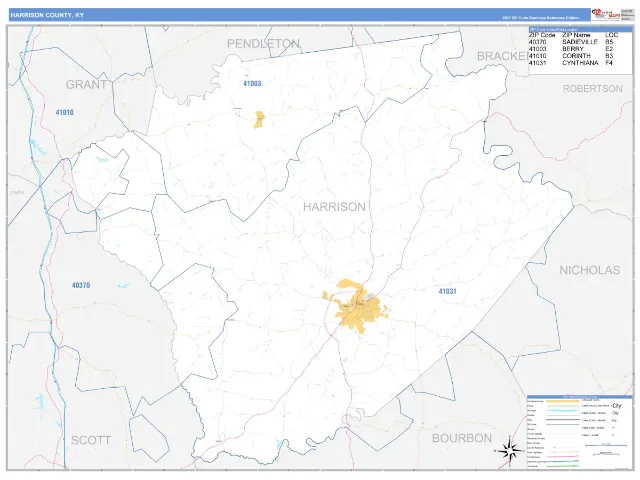Viewport: 640px width, 480px height.
Task: Click the blue 40370 ZIP label on map
Action: click(x=81, y=285)
